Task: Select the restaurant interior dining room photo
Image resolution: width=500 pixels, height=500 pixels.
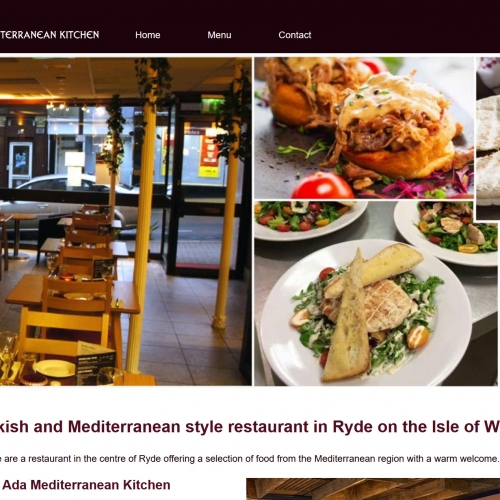Action: [126, 222]
